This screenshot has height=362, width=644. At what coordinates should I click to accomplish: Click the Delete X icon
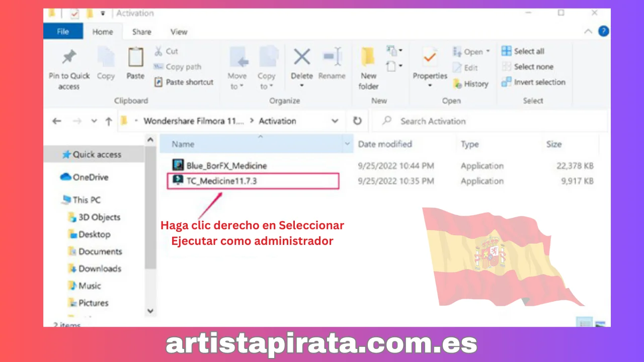click(x=302, y=57)
